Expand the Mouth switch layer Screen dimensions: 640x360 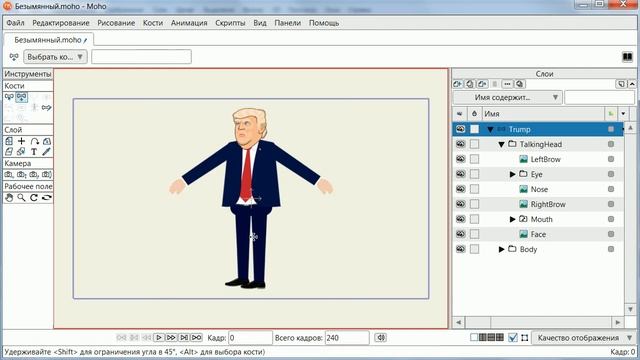point(513,219)
